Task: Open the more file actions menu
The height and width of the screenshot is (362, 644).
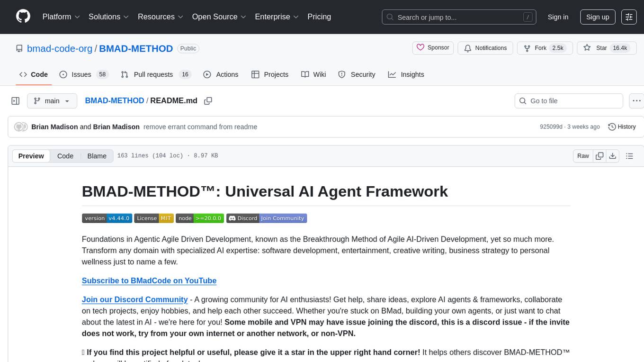Action: point(637,101)
